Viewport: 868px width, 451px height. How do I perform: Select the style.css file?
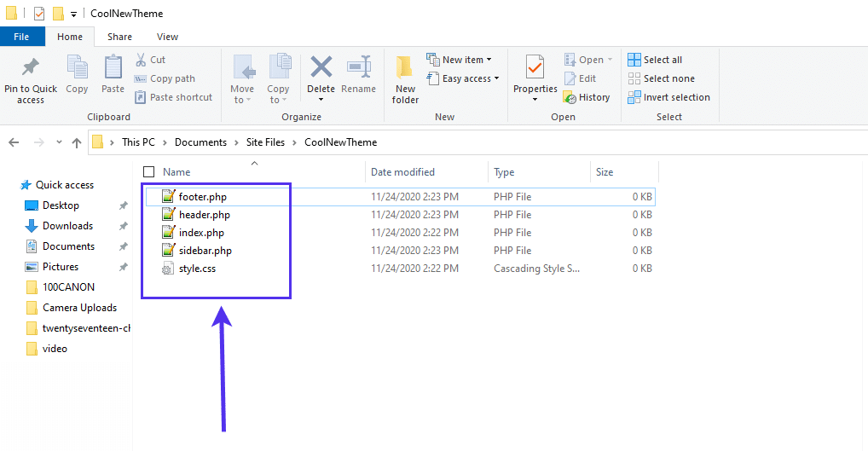tap(196, 269)
